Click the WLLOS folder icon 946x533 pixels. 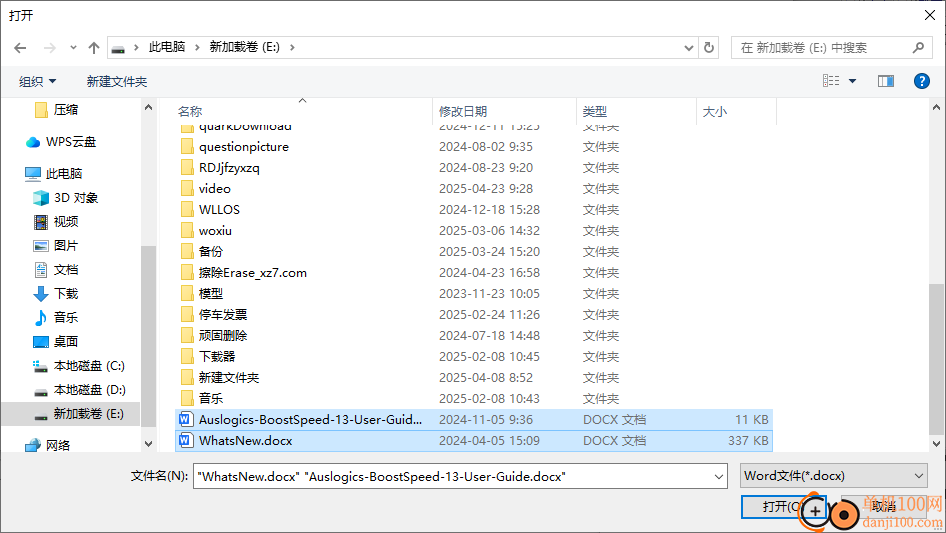(x=187, y=209)
